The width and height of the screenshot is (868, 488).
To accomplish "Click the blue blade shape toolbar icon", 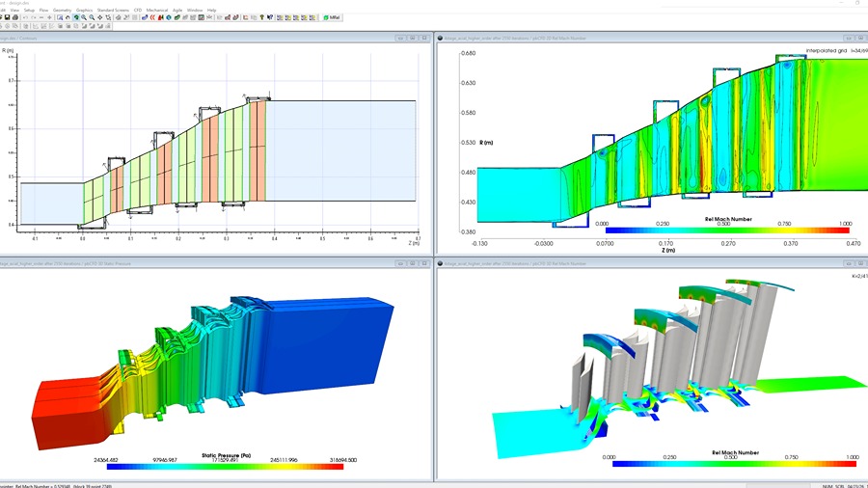I will pos(145,17).
